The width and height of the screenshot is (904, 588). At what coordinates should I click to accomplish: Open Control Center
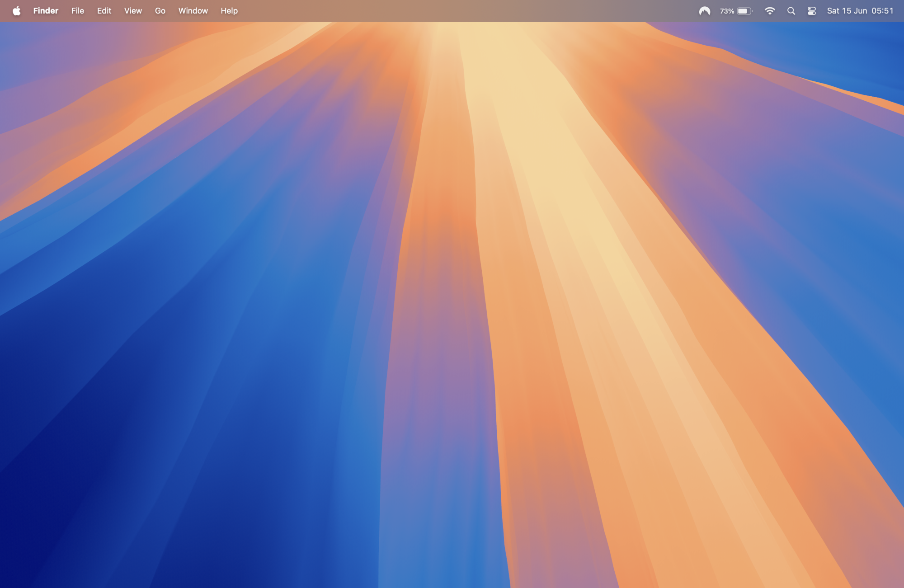click(812, 11)
